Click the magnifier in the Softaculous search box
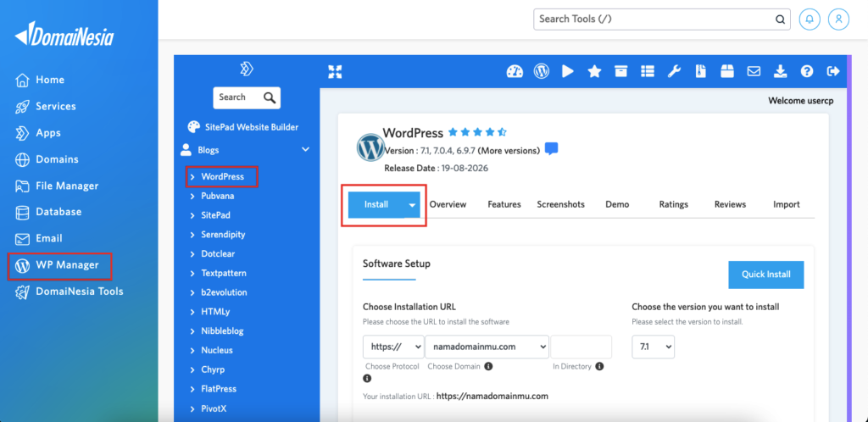The width and height of the screenshot is (868, 422). click(270, 98)
